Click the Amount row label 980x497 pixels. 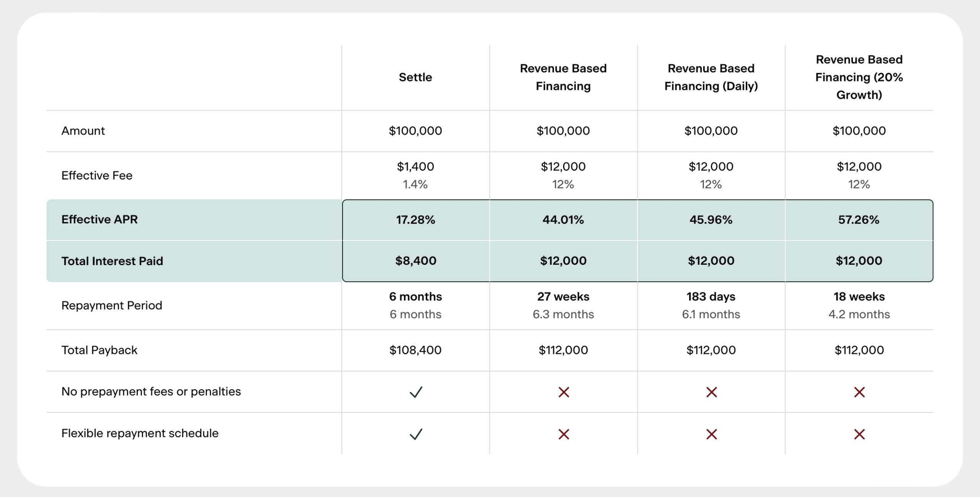83,131
